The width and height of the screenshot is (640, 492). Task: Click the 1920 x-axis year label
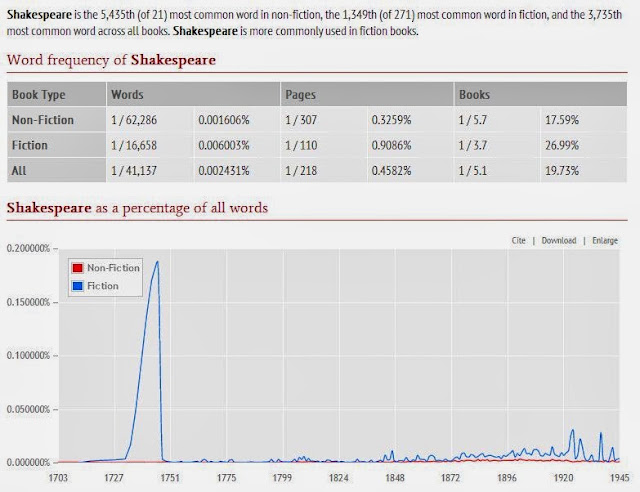(563, 478)
